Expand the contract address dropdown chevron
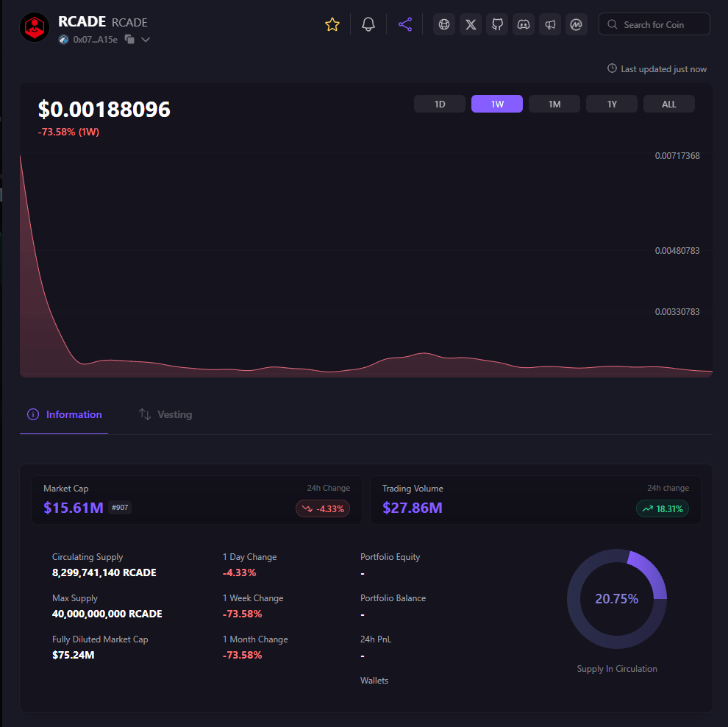The width and height of the screenshot is (728, 727). click(x=146, y=40)
